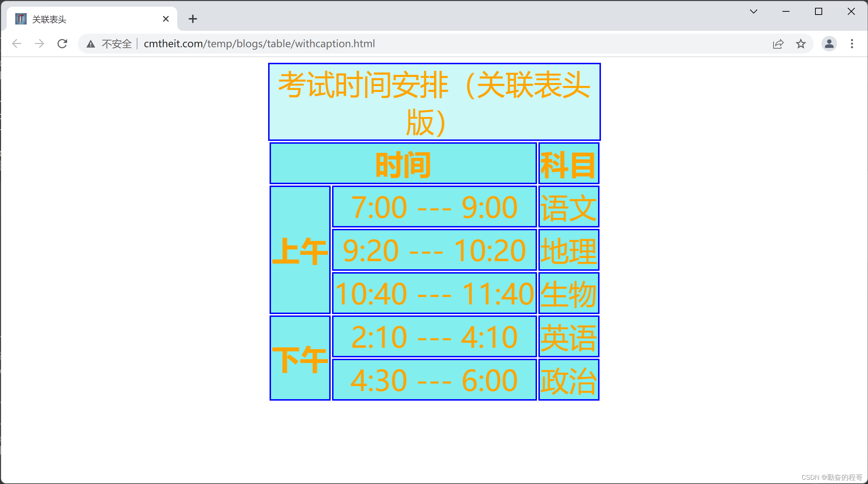The height and width of the screenshot is (484, 868).
Task: Bookmark this page with the star icon
Action: click(801, 44)
